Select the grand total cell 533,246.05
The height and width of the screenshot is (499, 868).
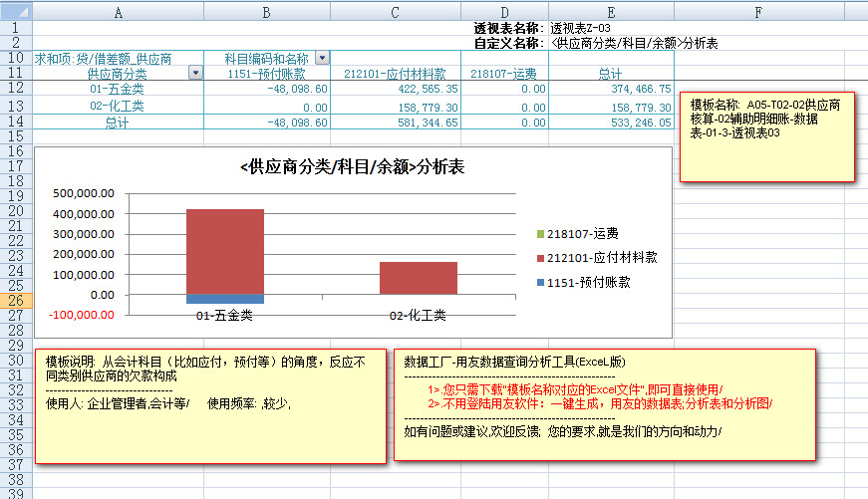[x=610, y=123]
